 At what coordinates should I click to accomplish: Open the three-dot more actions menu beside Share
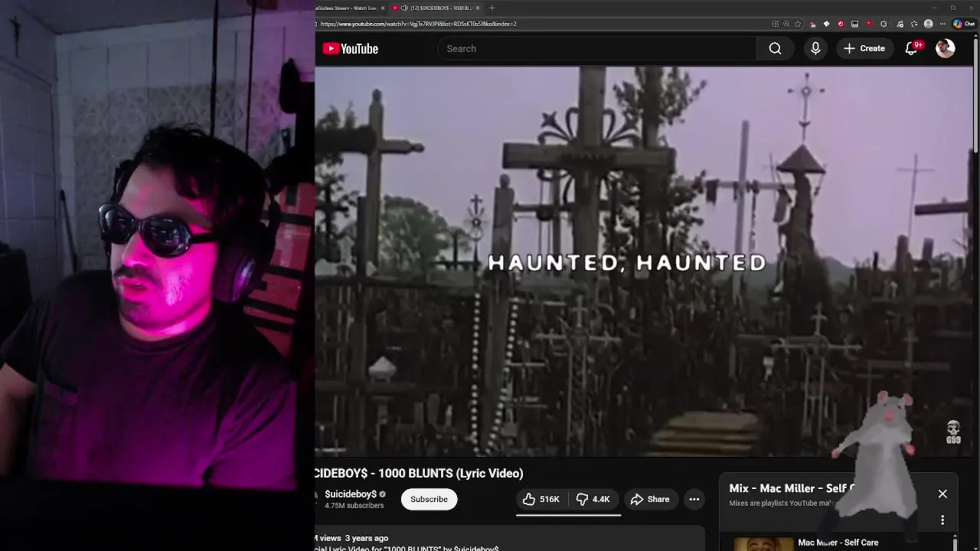pyautogui.click(x=694, y=499)
